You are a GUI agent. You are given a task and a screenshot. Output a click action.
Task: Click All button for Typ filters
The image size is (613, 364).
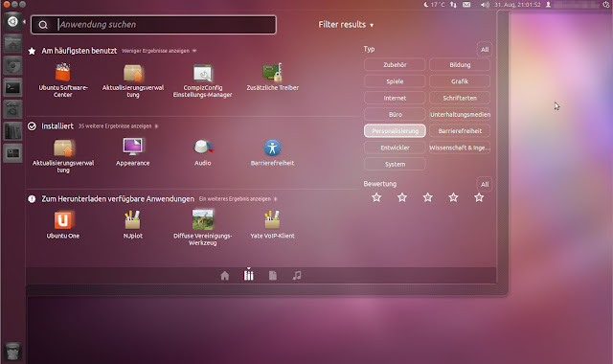coord(485,50)
